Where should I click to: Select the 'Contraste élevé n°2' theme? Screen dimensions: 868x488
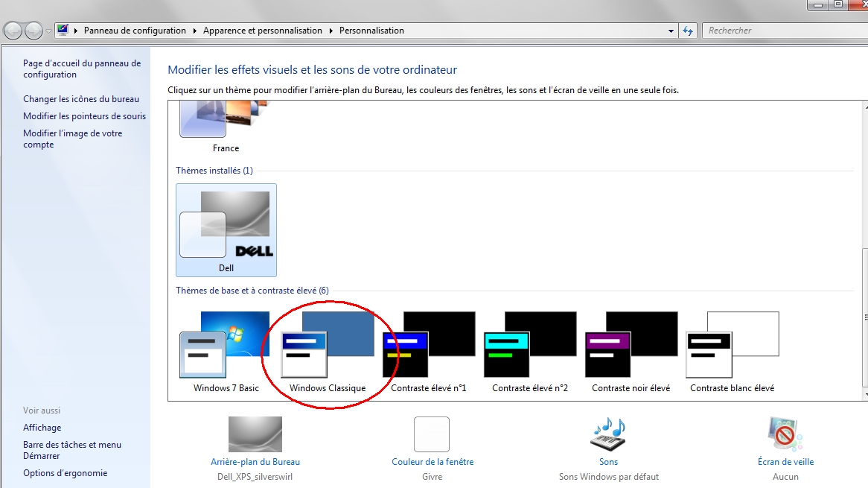pos(530,352)
